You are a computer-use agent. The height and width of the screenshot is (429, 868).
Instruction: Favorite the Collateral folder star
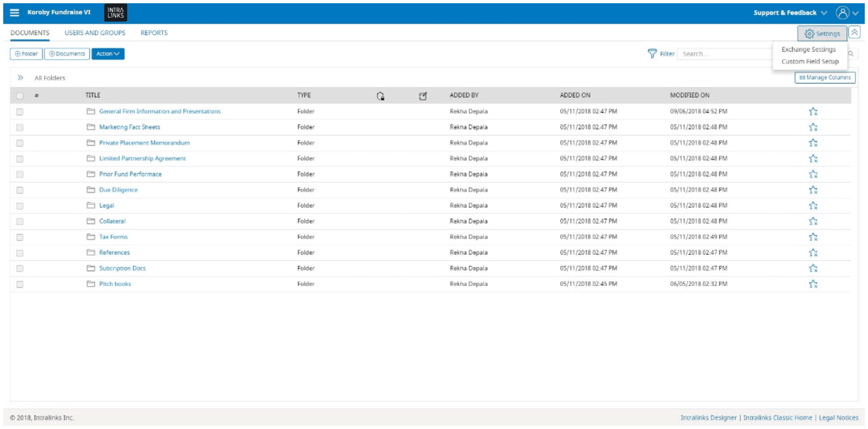click(813, 221)
